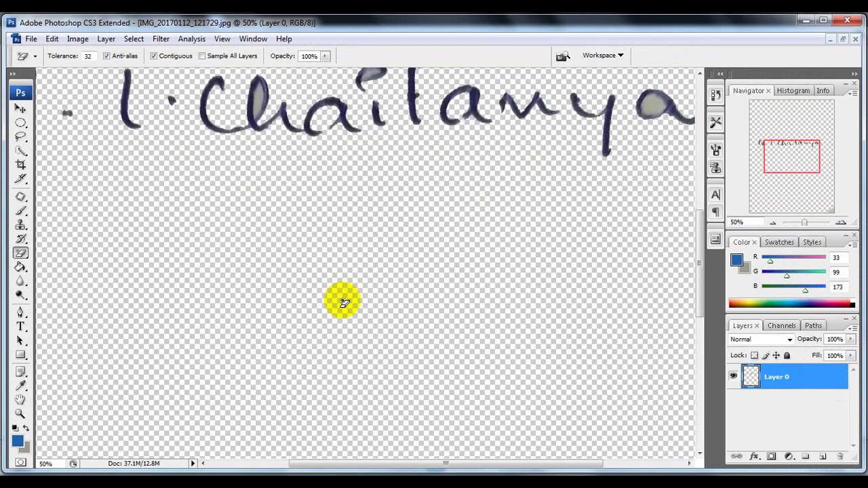Select the Type tool

click(20, 327)
